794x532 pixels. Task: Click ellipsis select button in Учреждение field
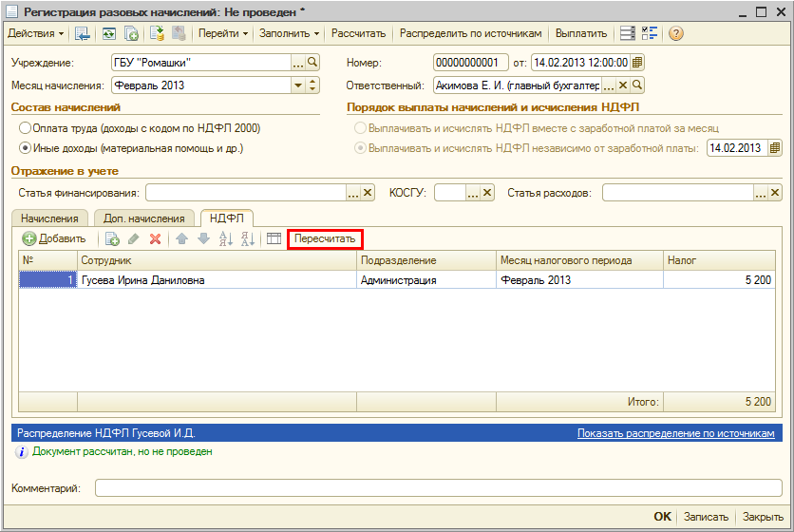298,63
